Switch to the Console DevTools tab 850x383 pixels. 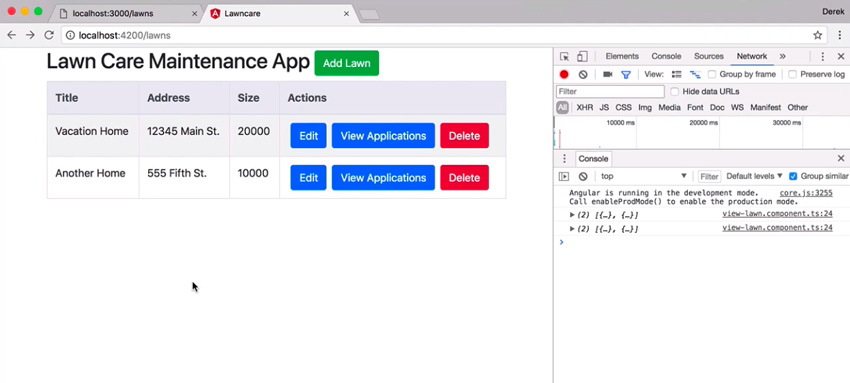pos(666,56)
